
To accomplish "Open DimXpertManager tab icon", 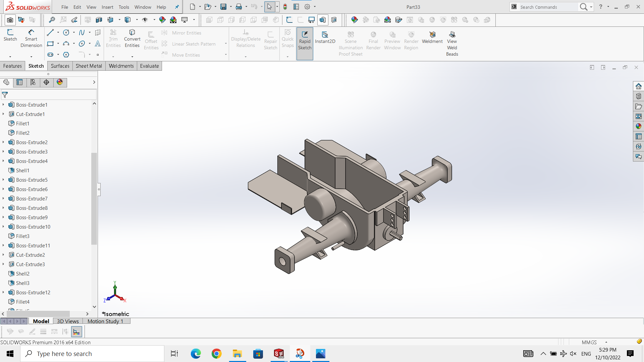I will tap(46, 82).
